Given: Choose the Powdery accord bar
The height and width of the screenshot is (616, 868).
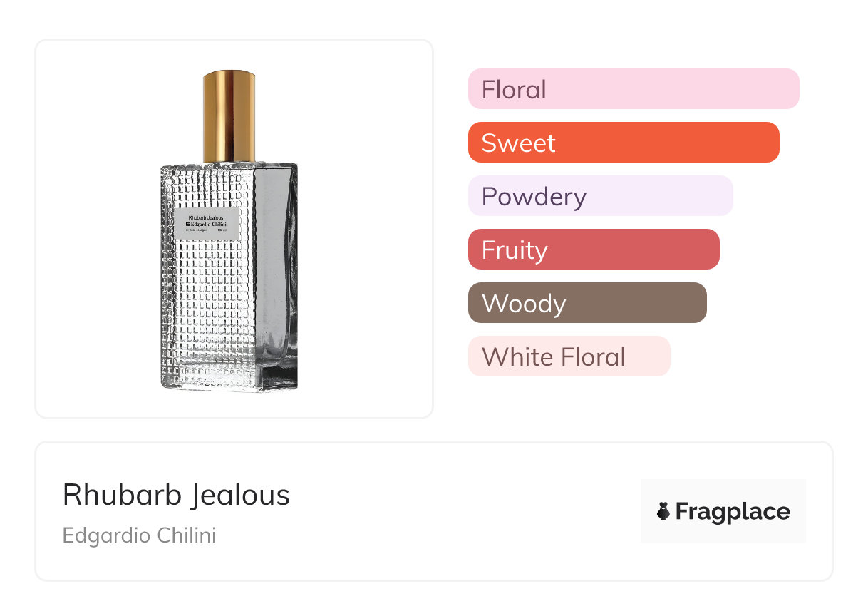Looking at the screenshot, I should coord(600,196).
